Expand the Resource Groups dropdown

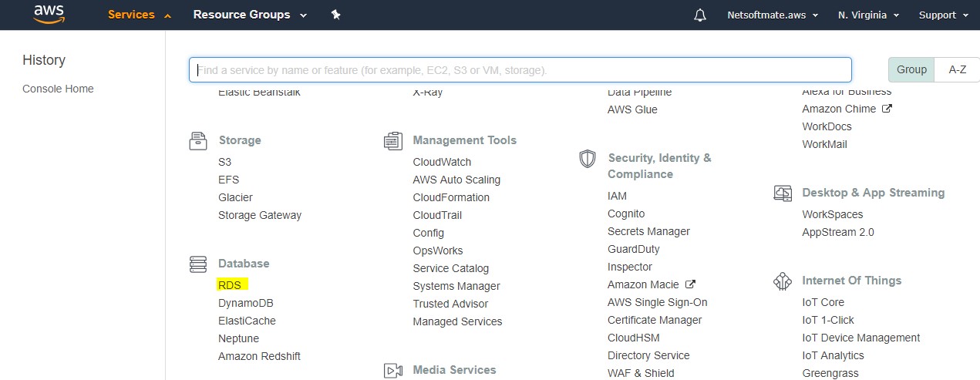click(x=249, y=15)
